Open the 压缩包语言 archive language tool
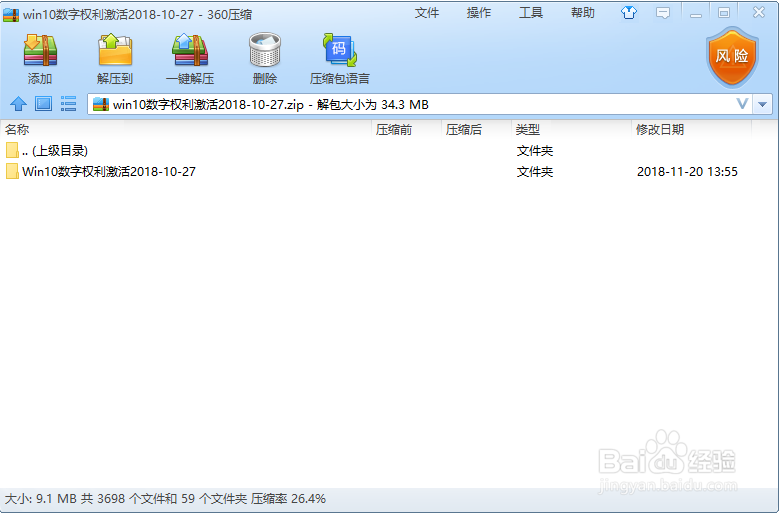The image size is (780, 513). tap(340, 50)
